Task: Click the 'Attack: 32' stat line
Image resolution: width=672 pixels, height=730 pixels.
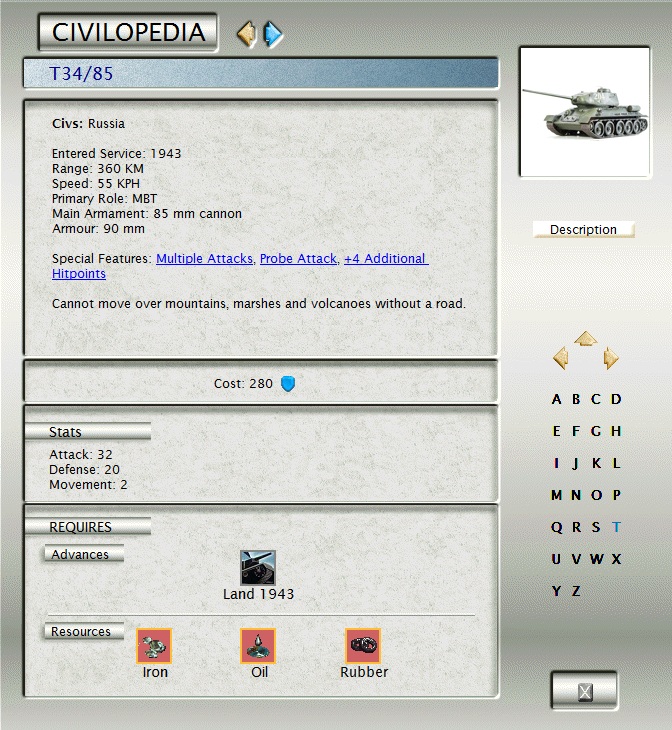Action: pos(81,454)
